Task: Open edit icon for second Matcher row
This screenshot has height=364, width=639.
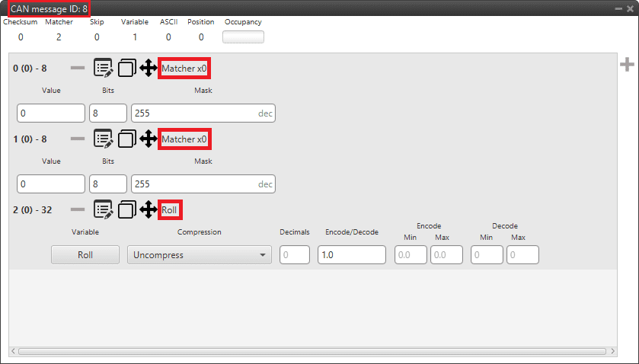Action: (x=104, y=139)
